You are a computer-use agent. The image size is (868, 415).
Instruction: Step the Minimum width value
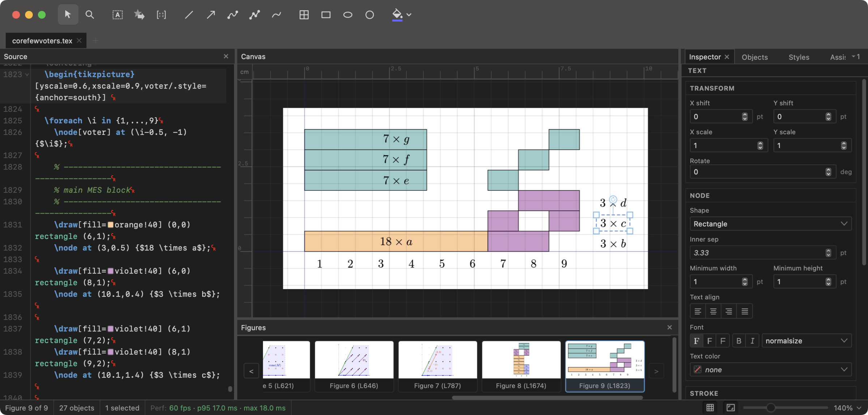pos(745,282)
